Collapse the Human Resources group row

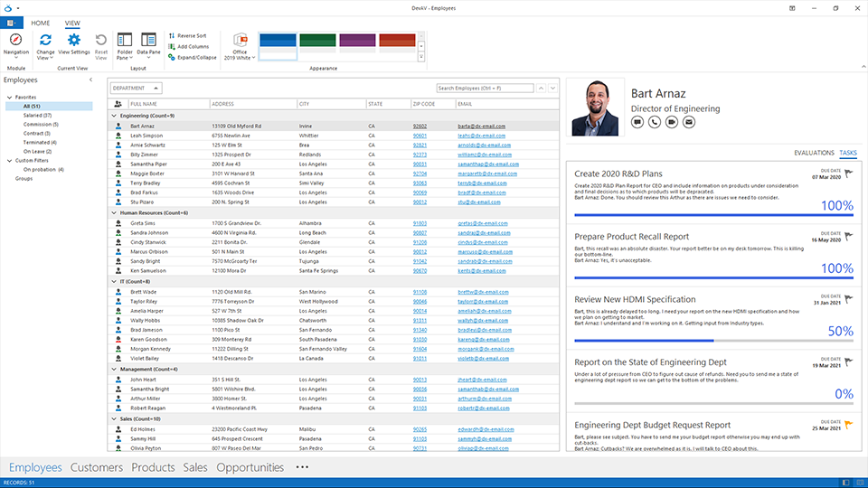pyautogui.click(x=114, y=212)
